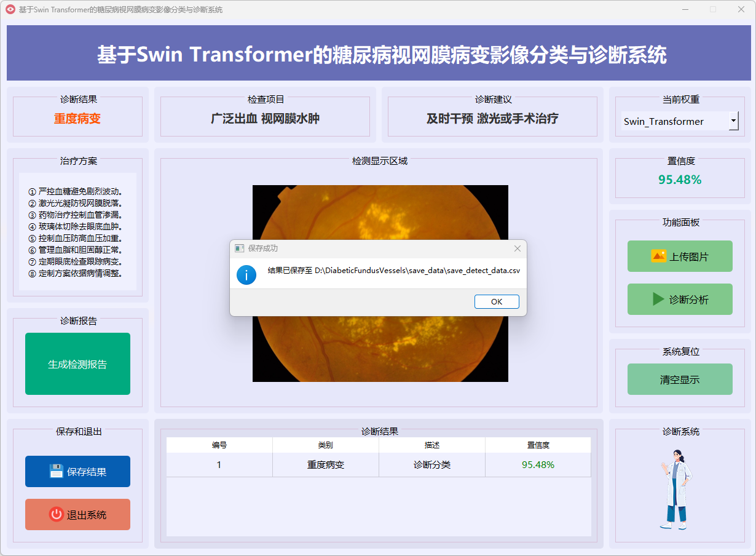Click the app icon in the title bar
This screenshot has height=556, width=756.
[x=10, y=9]
